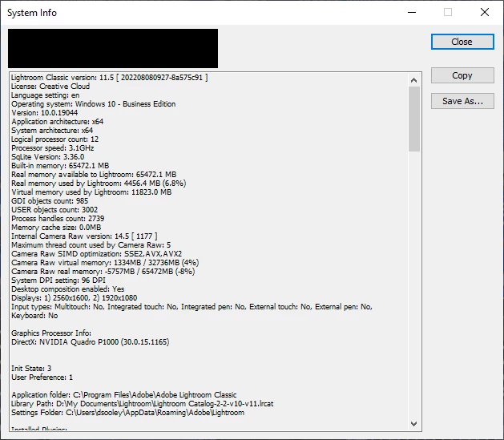Click the vertical scrollbar thumb
This screenshot has height=440, width=504.
pyautogui.click(x=414, y=119)
